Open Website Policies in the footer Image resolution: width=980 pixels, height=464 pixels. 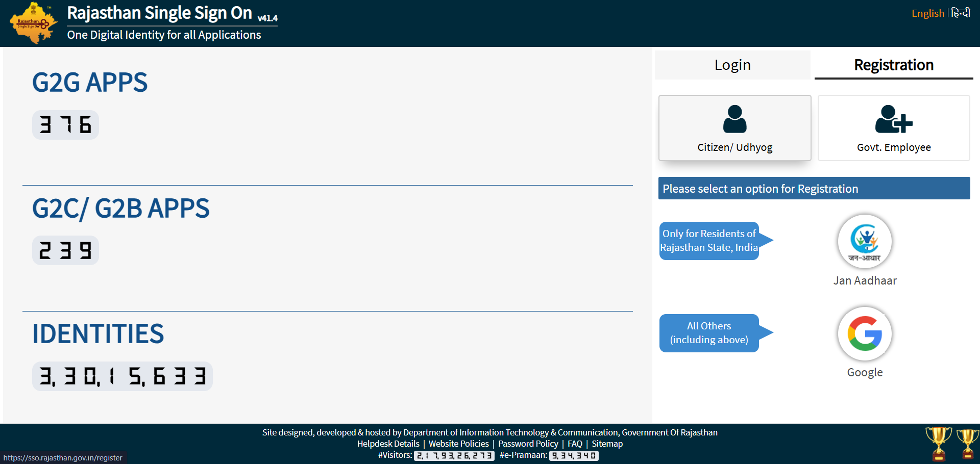(458, 444)
